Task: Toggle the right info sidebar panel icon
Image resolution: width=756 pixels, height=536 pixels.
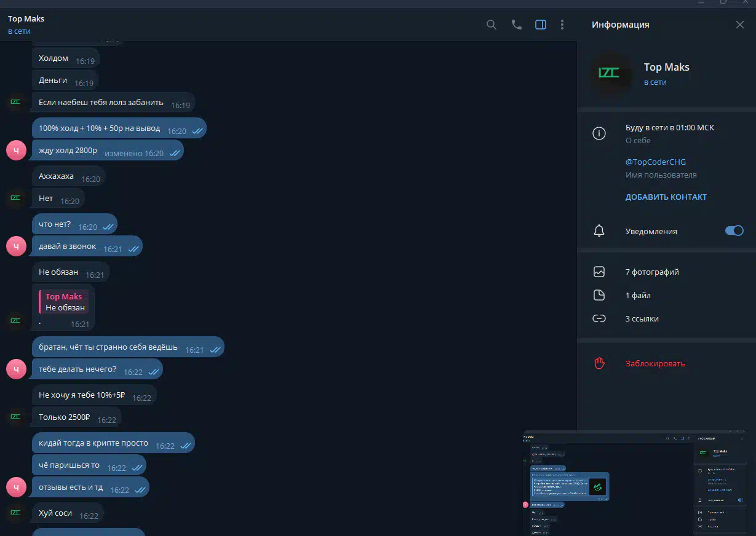Action: (541, 25)
